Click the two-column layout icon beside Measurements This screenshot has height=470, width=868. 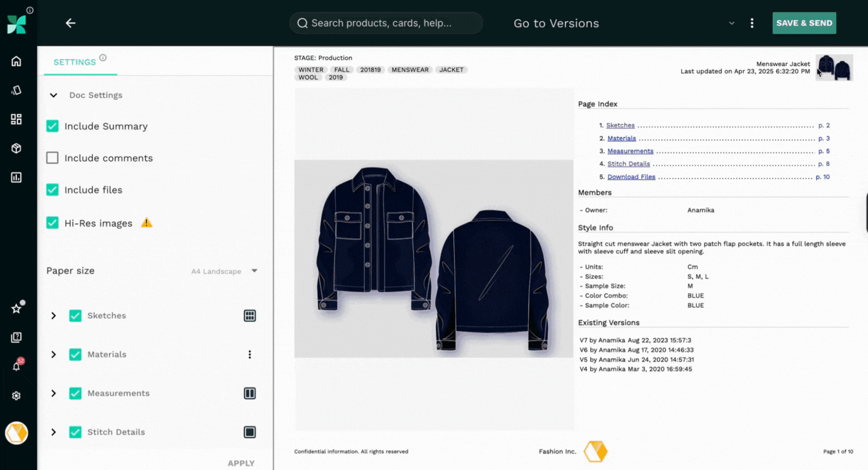coord(250,393)
